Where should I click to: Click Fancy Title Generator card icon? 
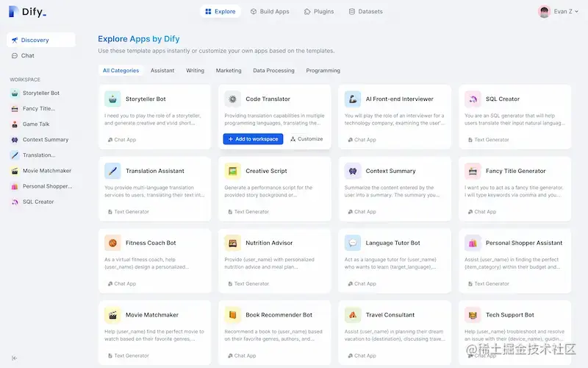coord(473,171)
